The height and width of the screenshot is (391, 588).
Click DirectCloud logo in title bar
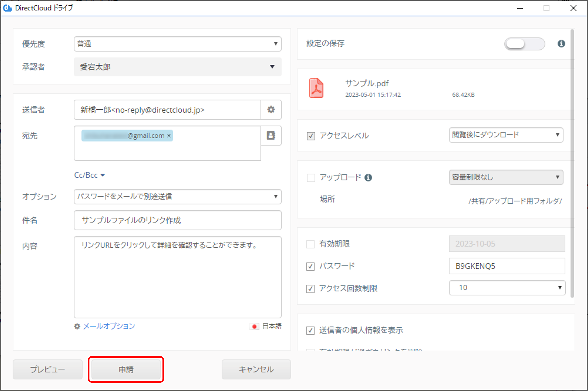[7, 8]
